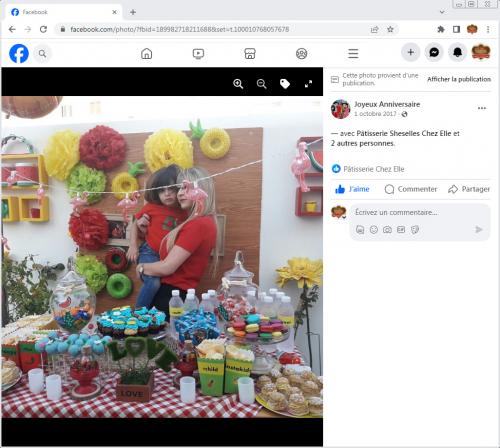Screen dimensions: 500x448
Task: Open 2 autres personnes link
Action: [362, 143]
